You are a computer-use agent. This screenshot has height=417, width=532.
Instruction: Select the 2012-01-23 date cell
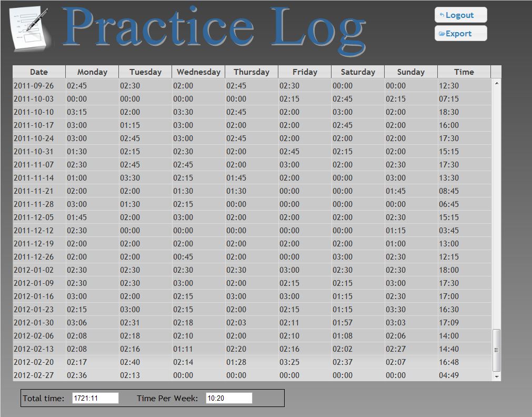click(x=39, y=310)
